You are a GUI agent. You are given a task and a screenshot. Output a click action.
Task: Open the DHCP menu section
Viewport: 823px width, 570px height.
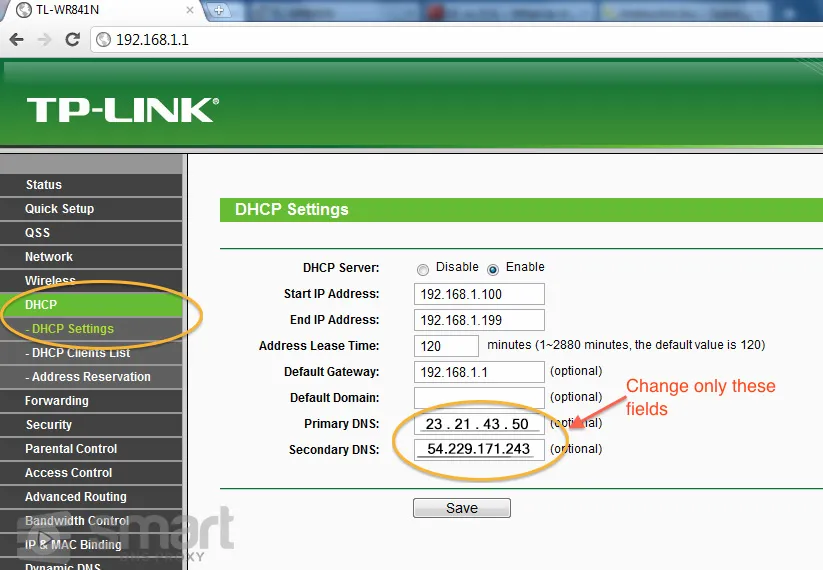click(41, 305)
